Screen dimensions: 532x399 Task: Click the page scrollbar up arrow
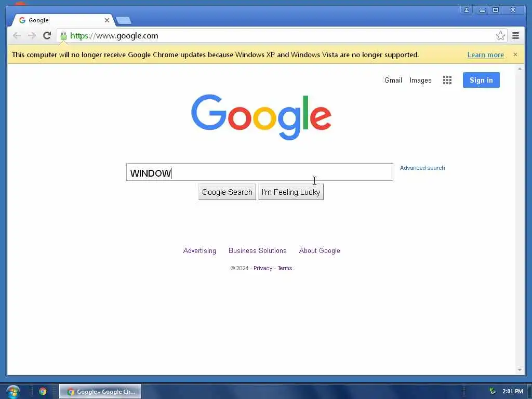pos(520,69)
